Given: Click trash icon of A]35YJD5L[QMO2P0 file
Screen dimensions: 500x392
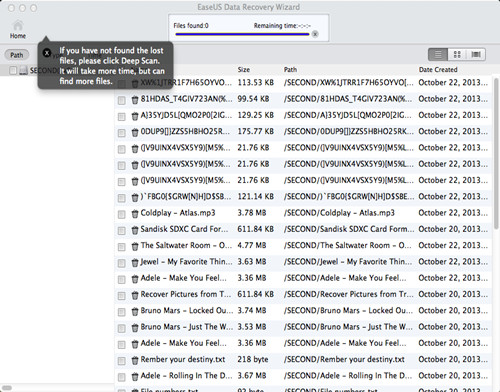Looking at the screenshot, I should (135, 116).
